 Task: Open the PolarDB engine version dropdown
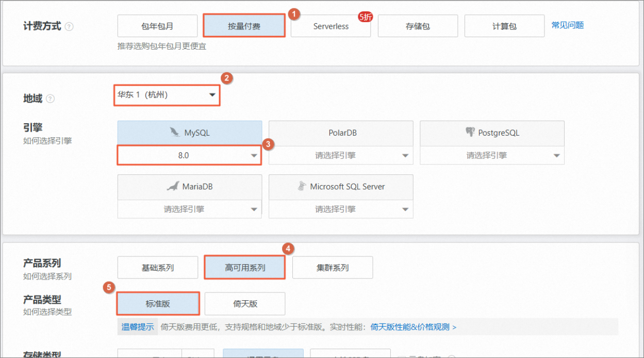coord(341,155)
